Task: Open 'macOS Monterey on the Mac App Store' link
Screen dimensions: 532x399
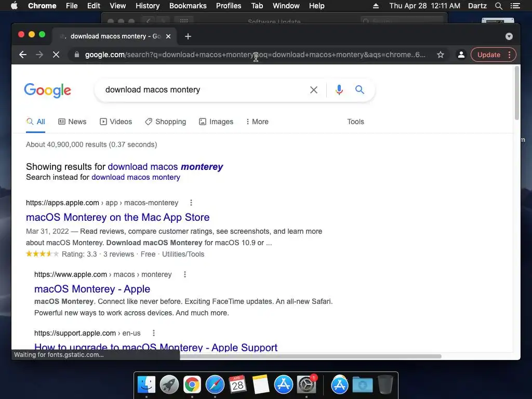Action: (118, 217)
